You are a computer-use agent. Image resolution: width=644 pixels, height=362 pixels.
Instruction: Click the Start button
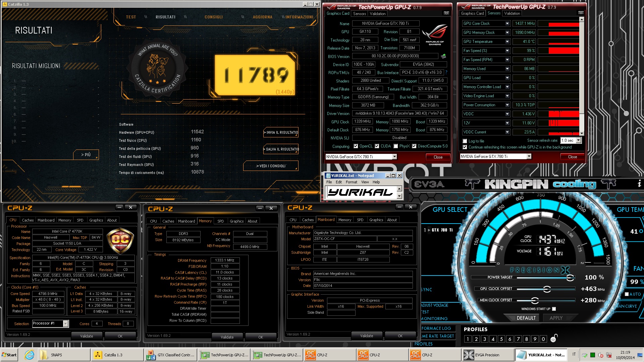click(x=9, y=355)
